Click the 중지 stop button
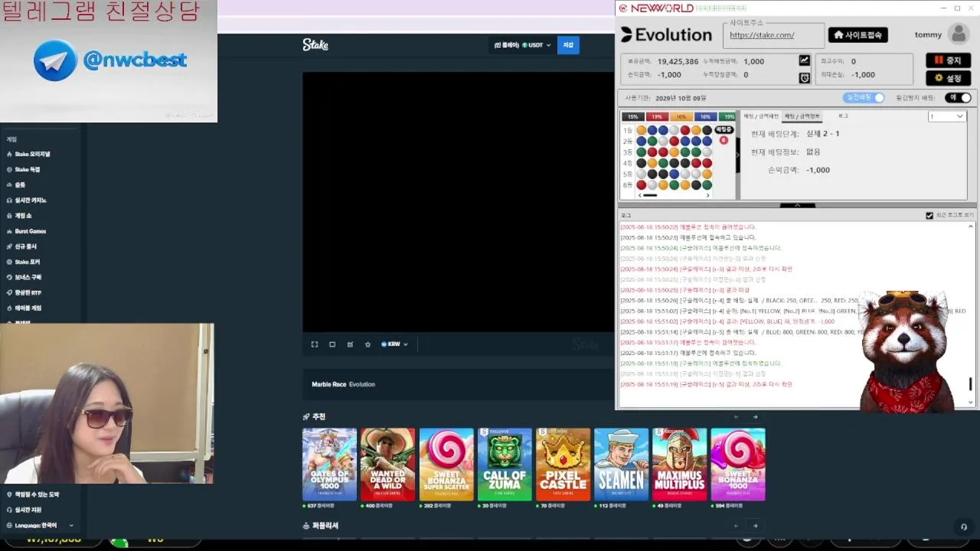The height and width of the screenshot is (551, 980). (x=948, y=60)
